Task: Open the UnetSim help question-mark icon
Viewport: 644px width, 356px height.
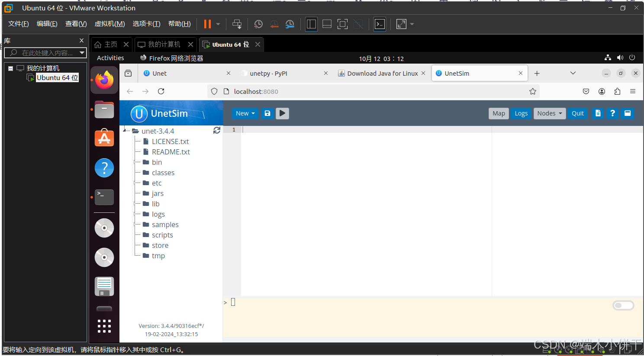Action: coord(612,113)
